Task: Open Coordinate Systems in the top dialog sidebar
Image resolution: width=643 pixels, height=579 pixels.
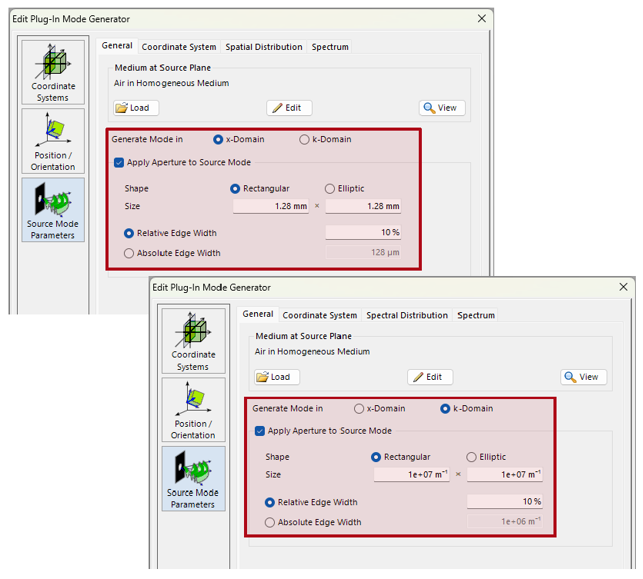Action: pyautogui.click(x=52, y=73)
